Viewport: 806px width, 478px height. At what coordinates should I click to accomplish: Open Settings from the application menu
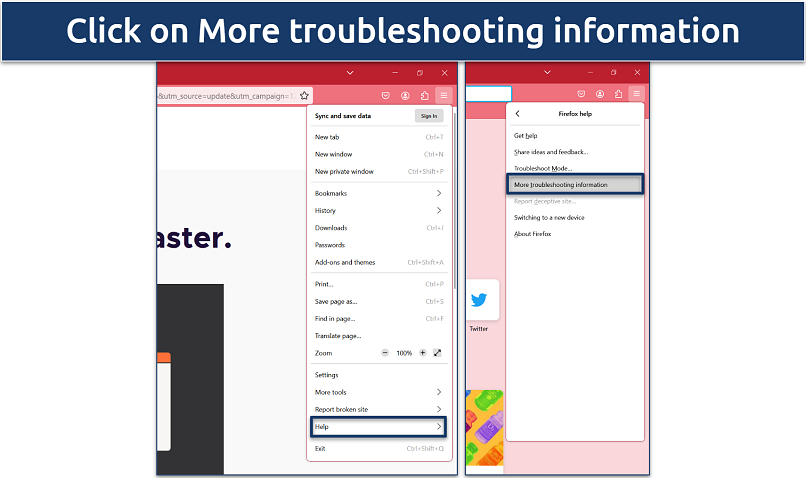point(327,375)
